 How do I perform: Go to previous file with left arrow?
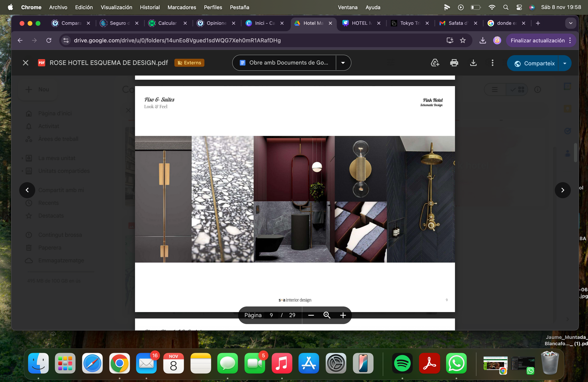pyautogui.click(x=27, y=190)
